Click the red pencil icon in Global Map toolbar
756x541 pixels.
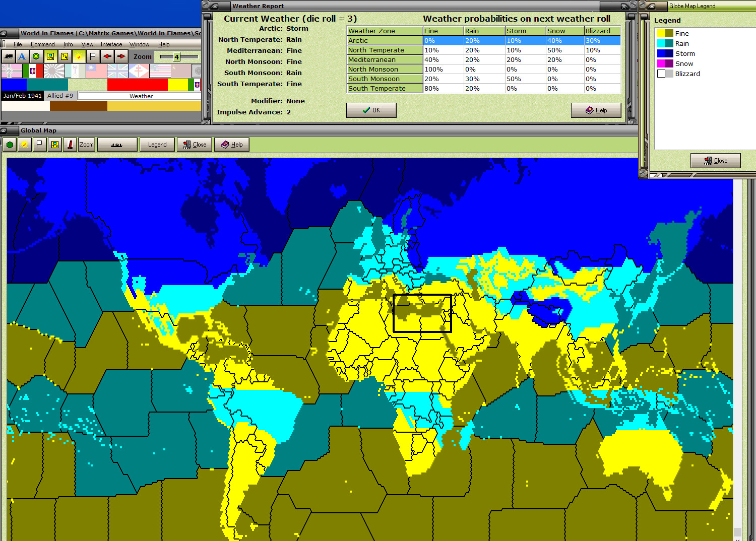(70, 145)
